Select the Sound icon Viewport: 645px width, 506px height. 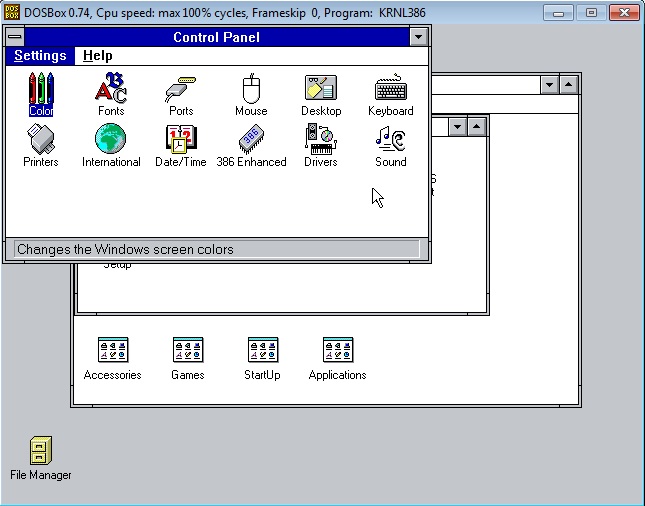tap(391, 145)
